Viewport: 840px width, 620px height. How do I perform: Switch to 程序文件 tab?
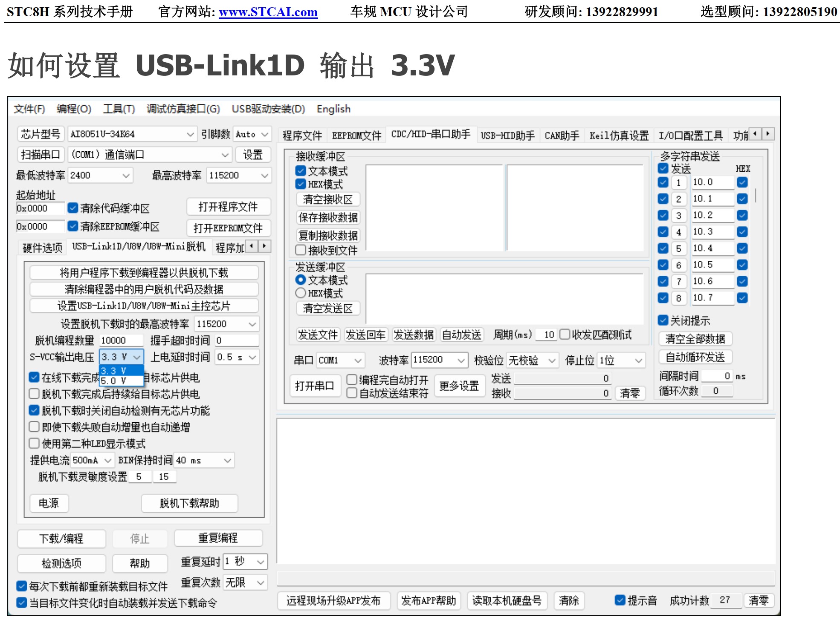302,136
